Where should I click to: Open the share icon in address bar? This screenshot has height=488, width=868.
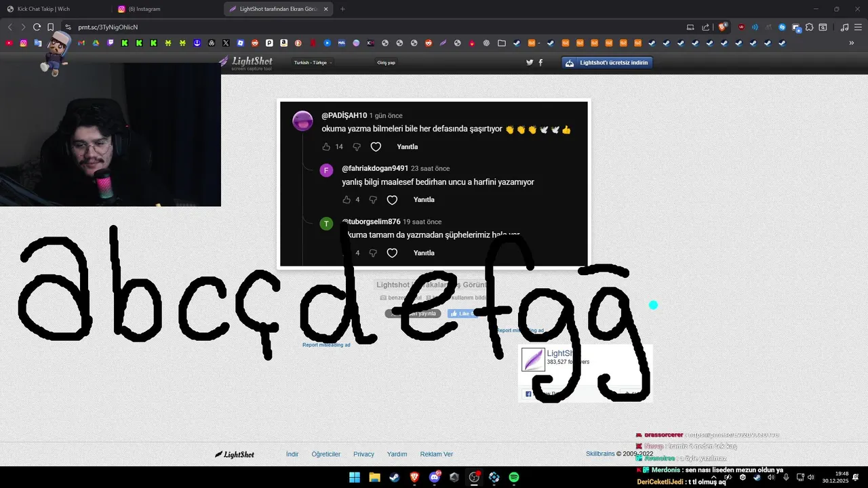click(x=705, y=27)
